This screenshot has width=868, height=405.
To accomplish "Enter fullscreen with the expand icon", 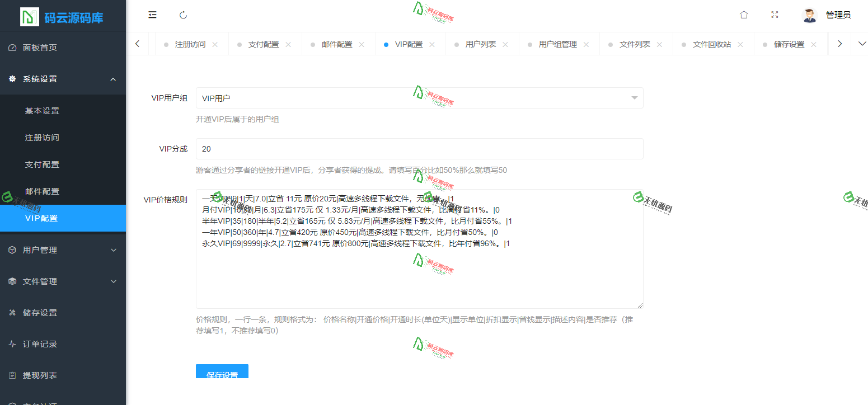I will pyautogui.click(x=775, y=15).
